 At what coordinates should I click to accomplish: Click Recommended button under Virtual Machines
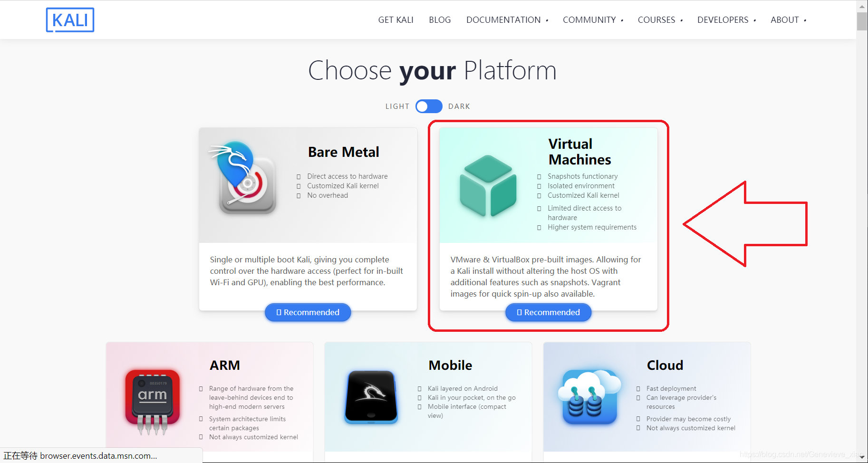549,312
